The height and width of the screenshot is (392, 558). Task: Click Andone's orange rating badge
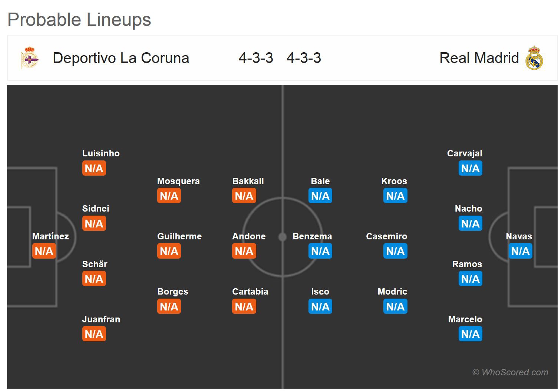point(244,251)
